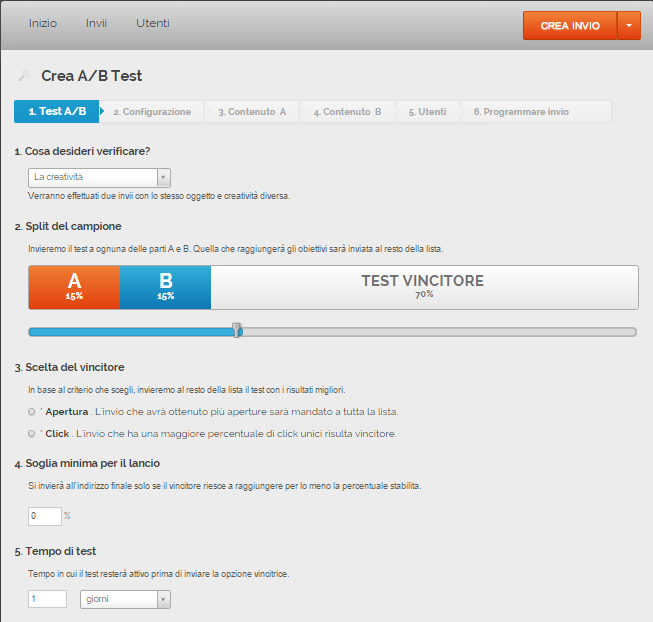Viewport: 653px width, 622px height.
Task: Open the giorni time unit dropdown
Action: pyautogui.click(x=125, y=600)
